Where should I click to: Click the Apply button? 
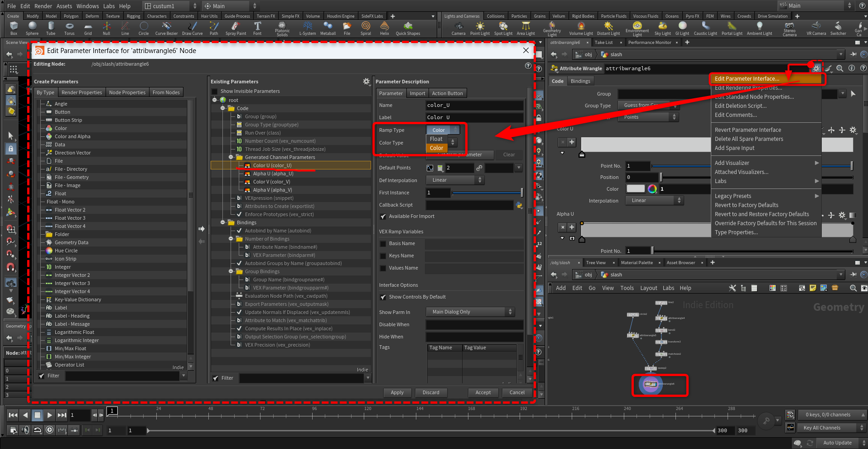pyautogui.click(x=397, y=393)
